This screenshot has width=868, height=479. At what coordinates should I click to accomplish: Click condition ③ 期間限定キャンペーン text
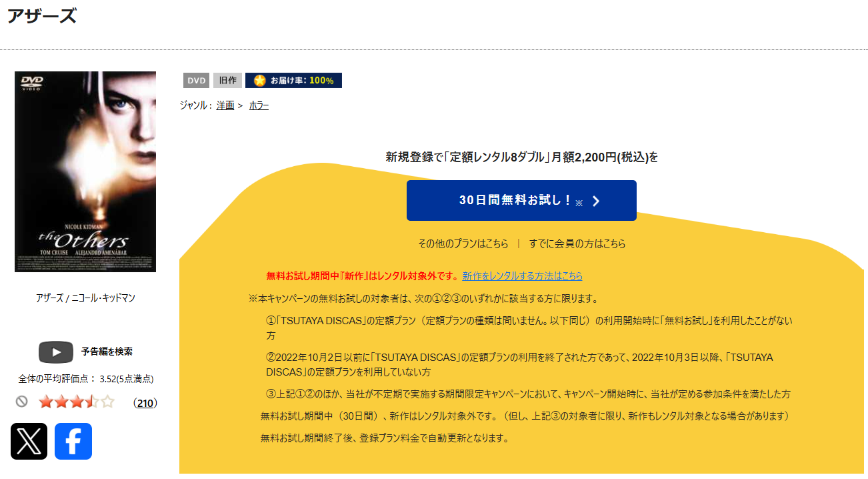click(529, 394)
